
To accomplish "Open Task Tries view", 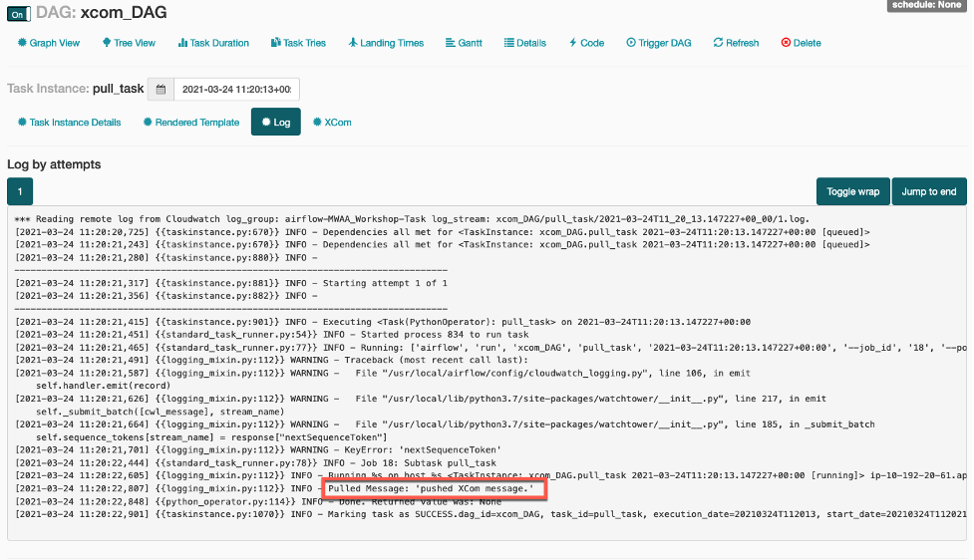I will (x=298, y=43).
